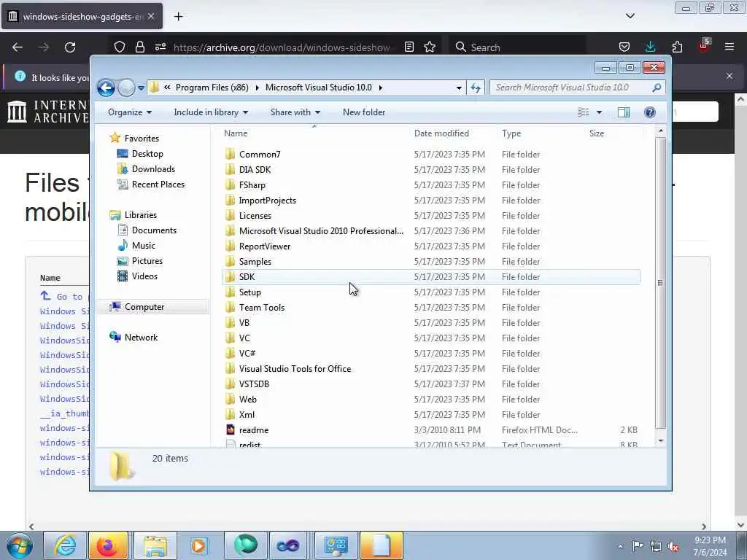Open Internet Explorer from taskbar
The height and width of the screenshot is (560, 747).
65,545
